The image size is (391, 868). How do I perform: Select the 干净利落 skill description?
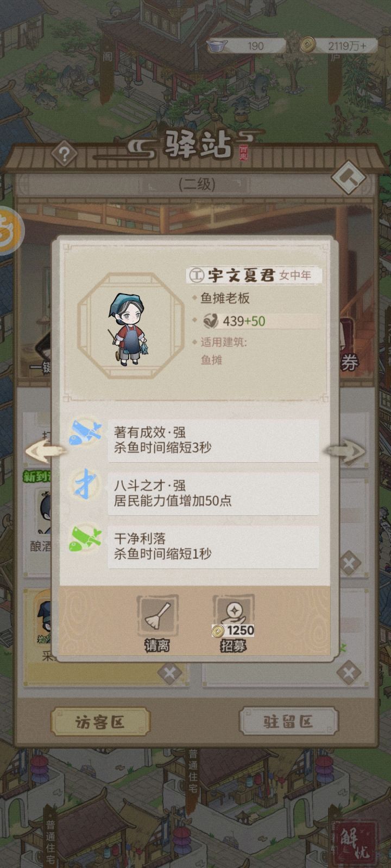click(213, 546)
